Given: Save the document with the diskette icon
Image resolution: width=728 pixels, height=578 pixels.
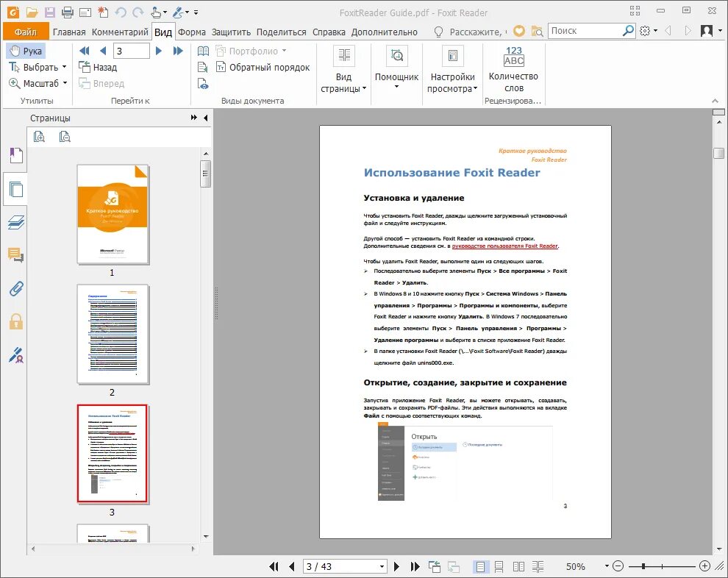Looking at the screenshot, I should [x=50, y=12].
